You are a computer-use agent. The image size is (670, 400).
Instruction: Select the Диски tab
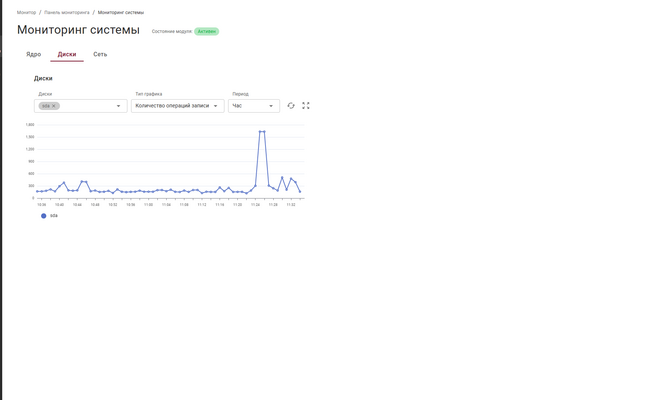click(67, 54)
